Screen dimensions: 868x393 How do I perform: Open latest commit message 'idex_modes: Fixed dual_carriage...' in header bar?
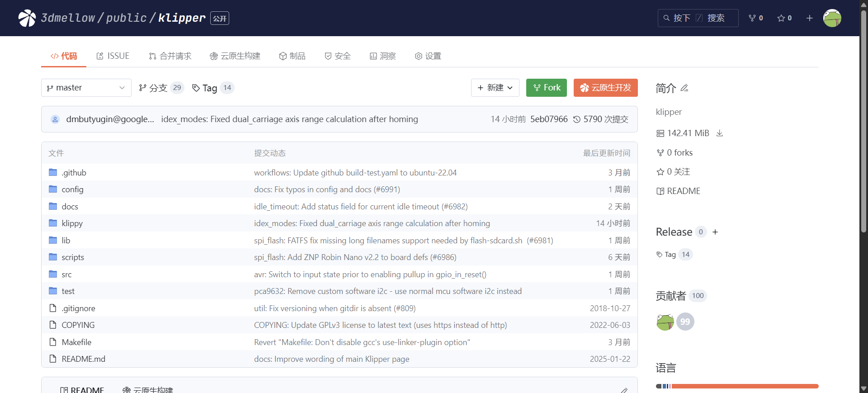290,119
